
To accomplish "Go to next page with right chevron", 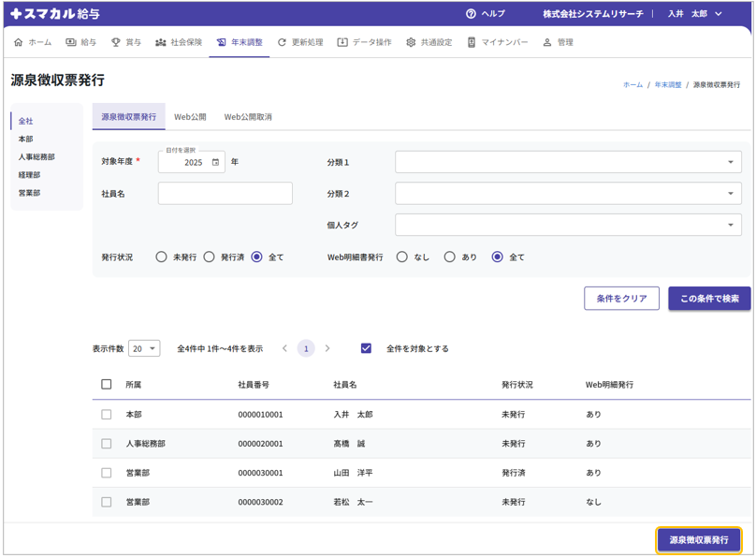I will click(327, 348).
